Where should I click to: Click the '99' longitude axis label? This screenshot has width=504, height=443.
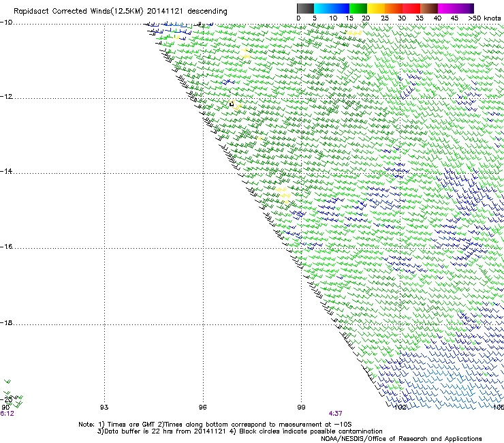coord(301,408)
